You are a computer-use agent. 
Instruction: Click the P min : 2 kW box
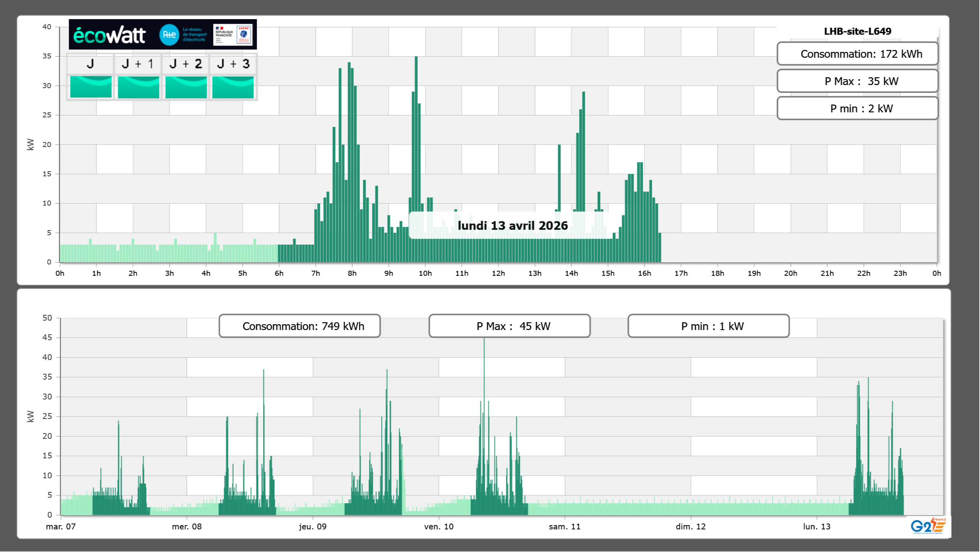pos(857,108)
